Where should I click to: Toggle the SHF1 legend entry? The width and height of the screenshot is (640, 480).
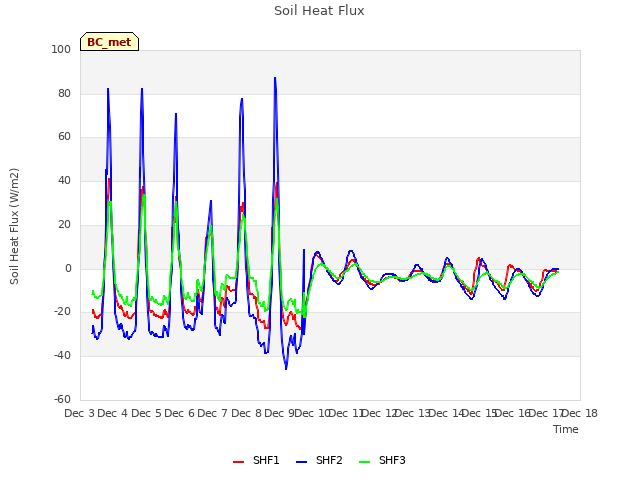256,460
